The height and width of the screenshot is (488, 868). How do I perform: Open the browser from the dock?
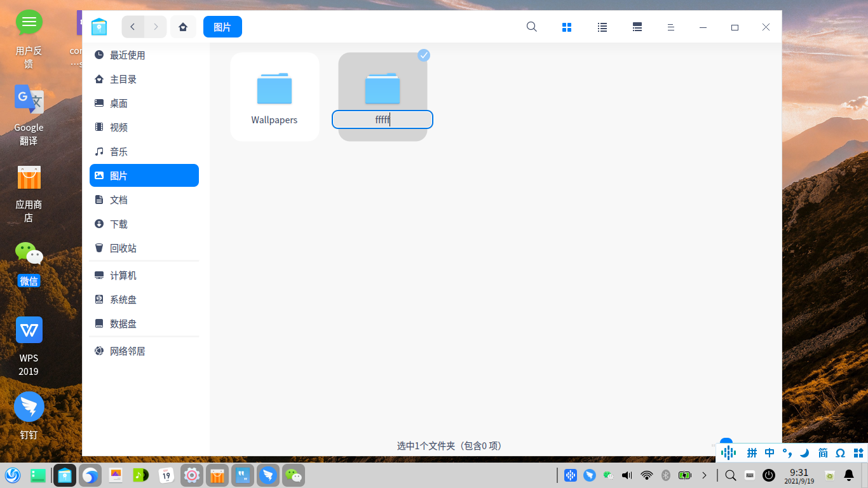[90, 475]
